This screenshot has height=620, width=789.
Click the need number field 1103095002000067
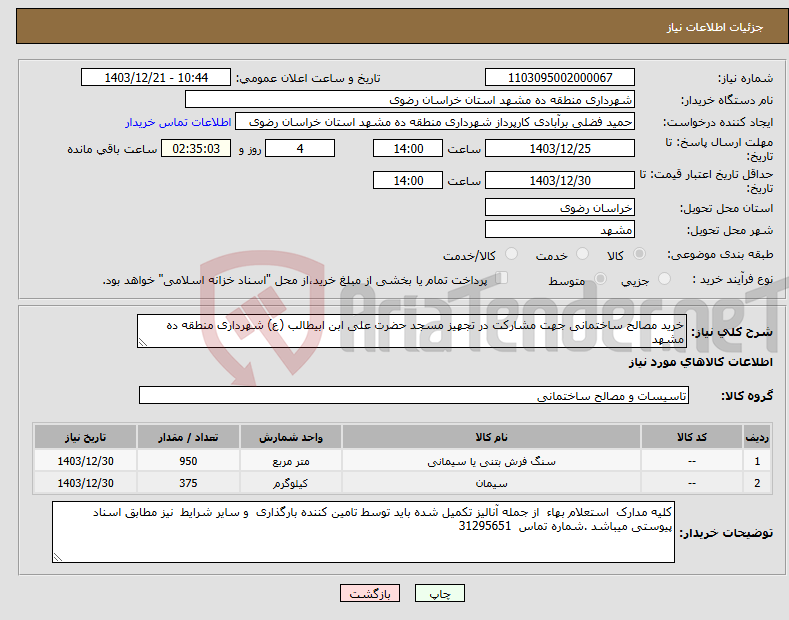tap(560, 78)
